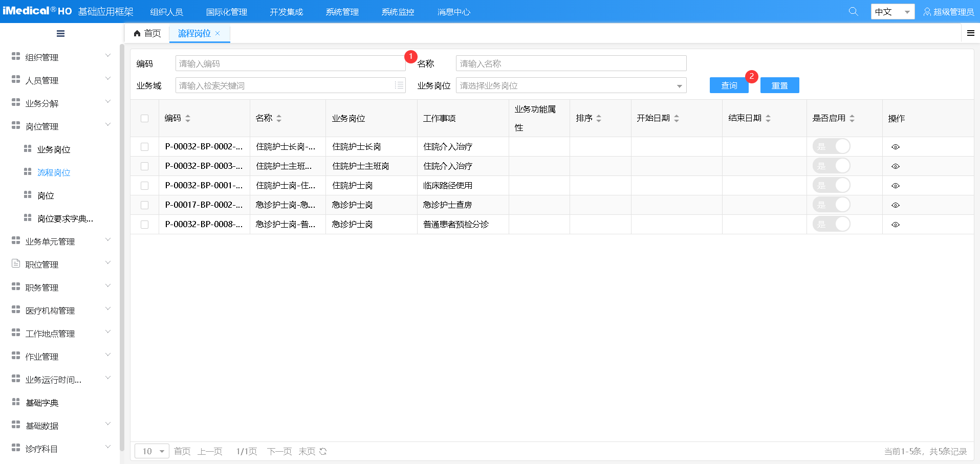Screen dimensions: 980x464
Task: Click the 超级管理员 user icon
Action: [x=927, y=12]
